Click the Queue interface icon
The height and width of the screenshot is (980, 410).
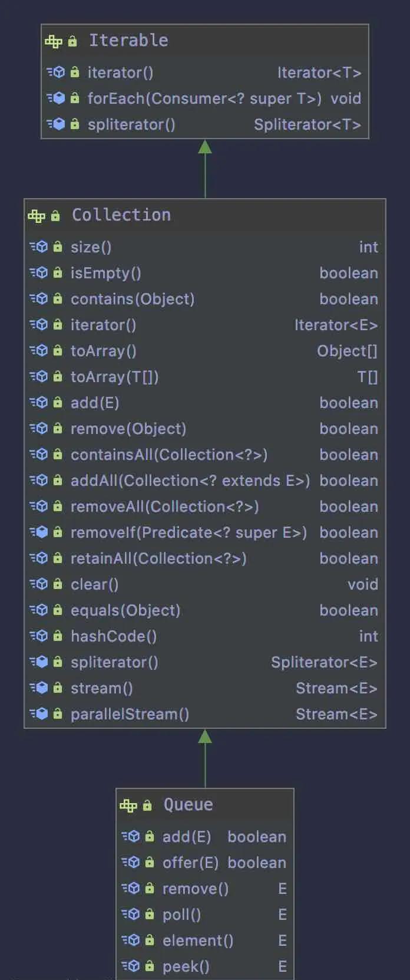point(128,805)
